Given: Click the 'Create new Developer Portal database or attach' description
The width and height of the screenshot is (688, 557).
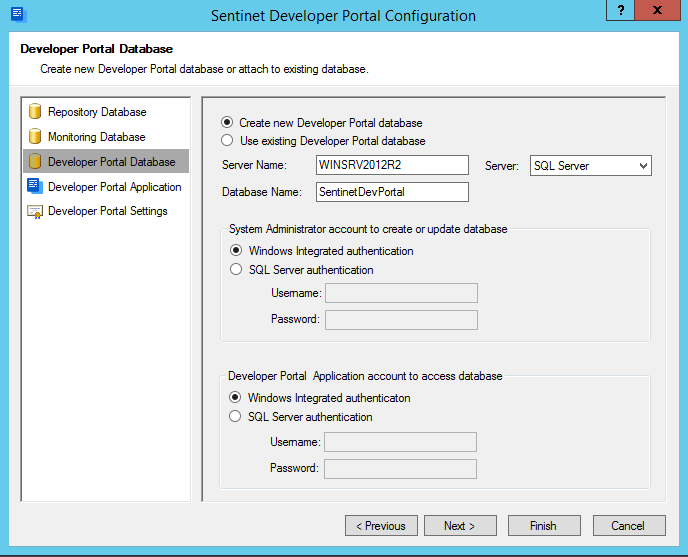Looking at the screenshot, I should point(204,69).
